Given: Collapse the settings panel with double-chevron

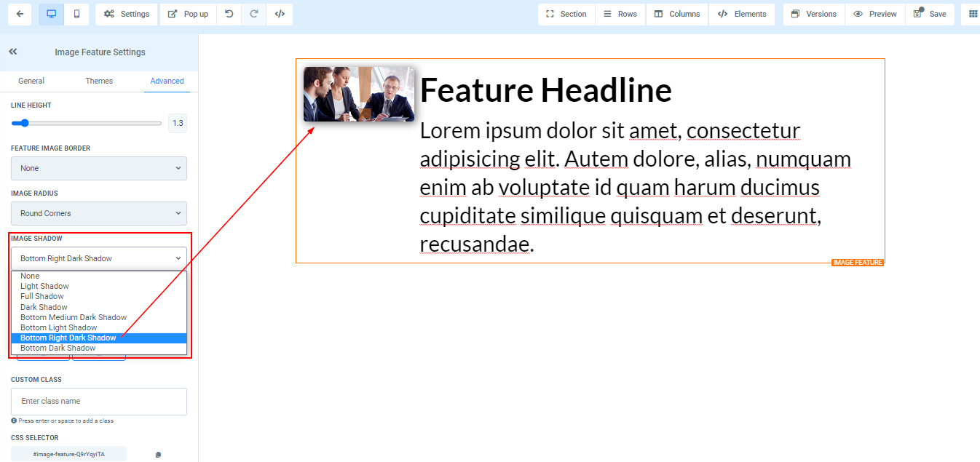Looking at the screenshot, I should [x=13, y=52].
